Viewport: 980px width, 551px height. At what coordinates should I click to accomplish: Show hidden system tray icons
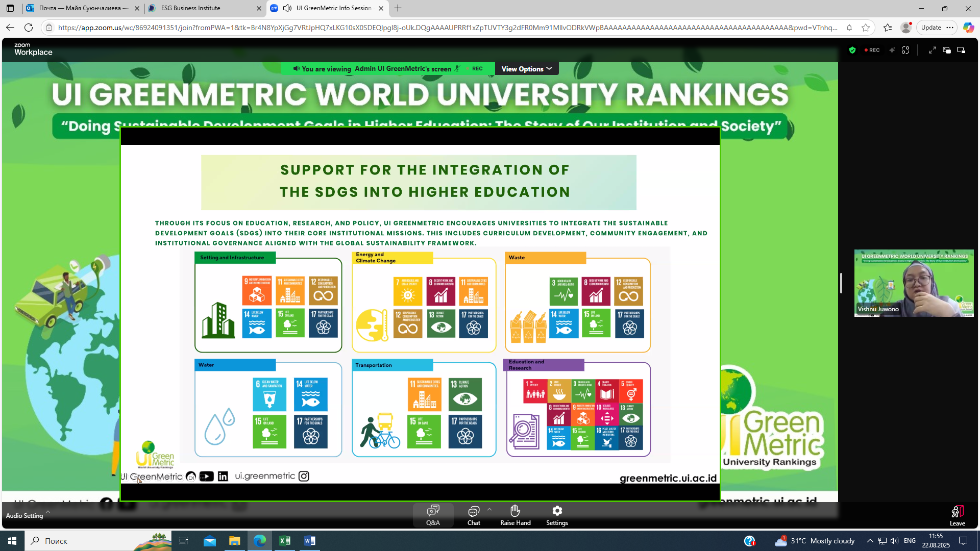870,541
